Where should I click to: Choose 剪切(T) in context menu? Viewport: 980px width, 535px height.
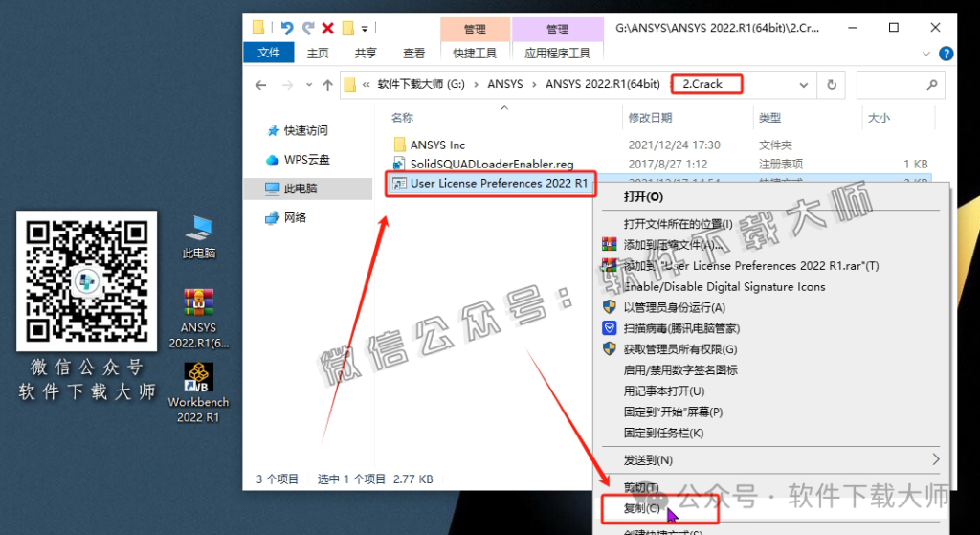[641, 487]
